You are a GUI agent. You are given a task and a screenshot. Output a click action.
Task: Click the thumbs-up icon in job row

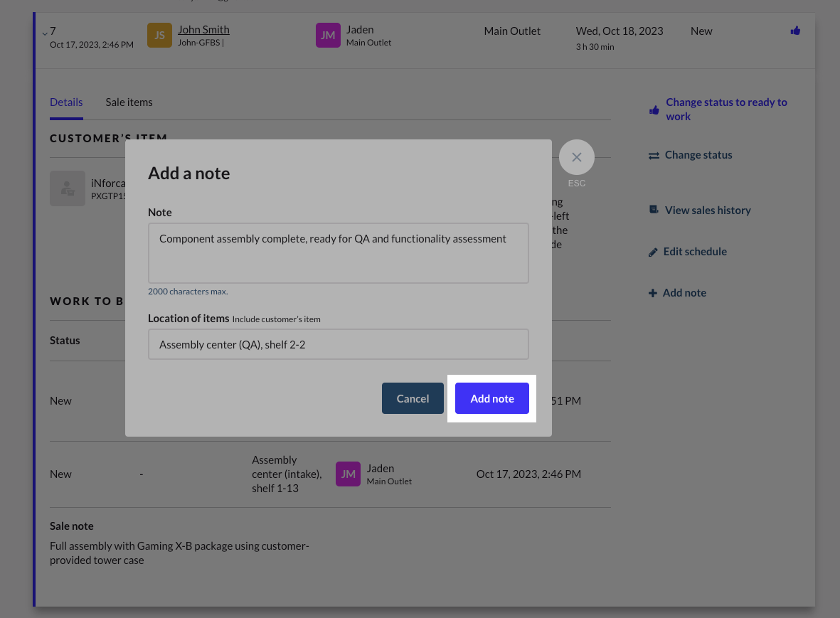795,31
